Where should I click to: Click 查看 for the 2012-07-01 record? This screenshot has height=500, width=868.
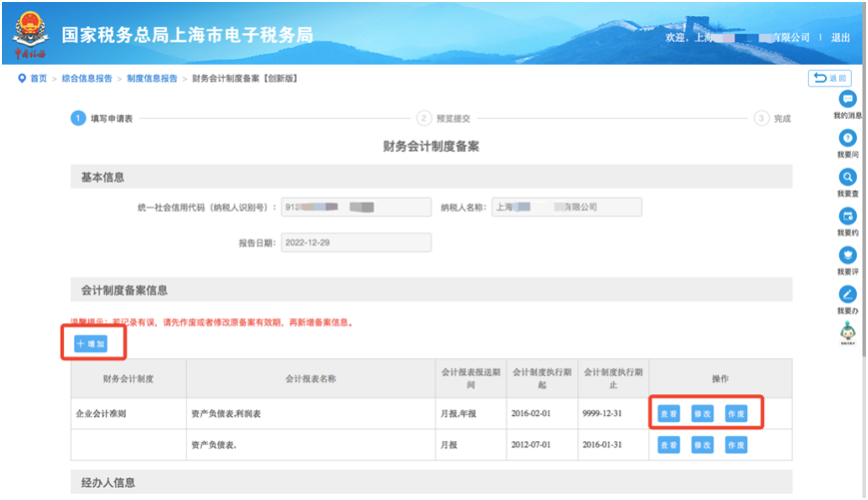pyautogui.click(x=668, y=444)
